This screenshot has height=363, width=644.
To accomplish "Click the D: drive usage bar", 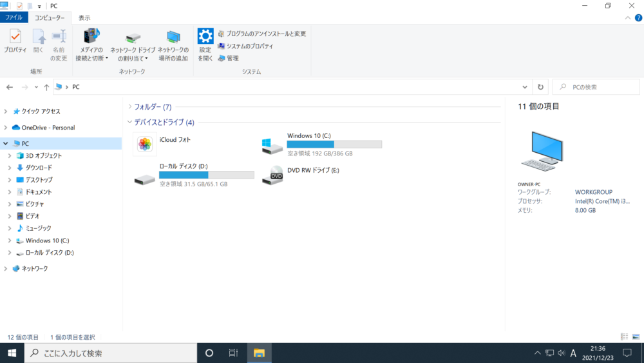I will pyautogui.click(x=207, y=175).
